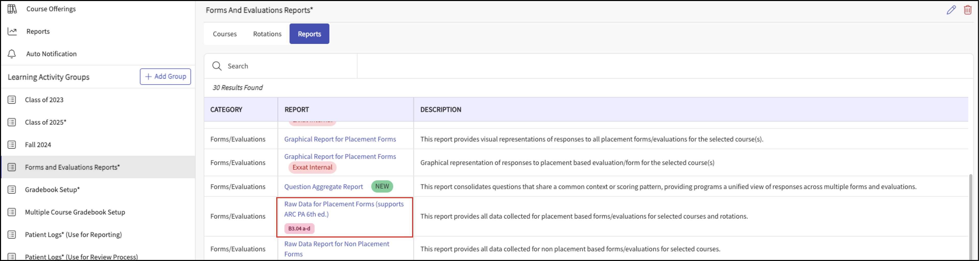
Task: Click the pencil edit icon
Action: (951, 10)
